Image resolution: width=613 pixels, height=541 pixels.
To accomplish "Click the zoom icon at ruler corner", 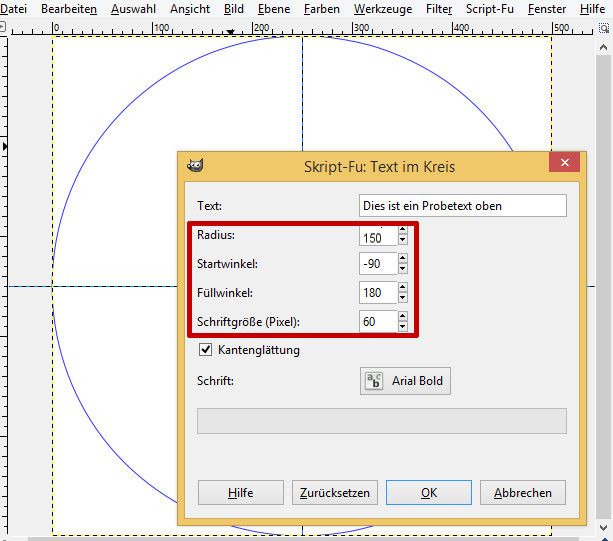I will [x=604, y=28].
